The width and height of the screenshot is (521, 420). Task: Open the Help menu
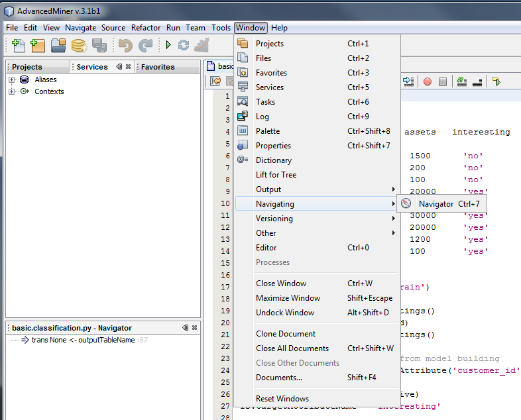coord(279,28)
